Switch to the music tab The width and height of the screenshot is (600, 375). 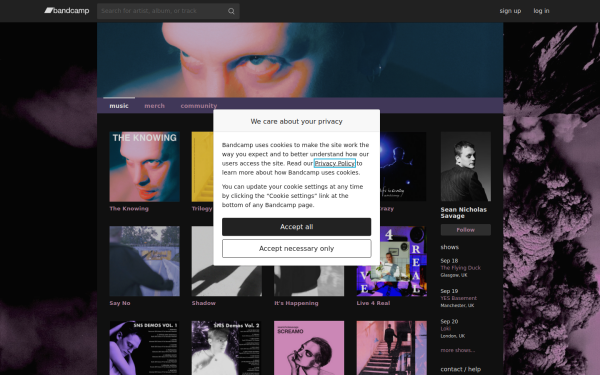[119, 106]
